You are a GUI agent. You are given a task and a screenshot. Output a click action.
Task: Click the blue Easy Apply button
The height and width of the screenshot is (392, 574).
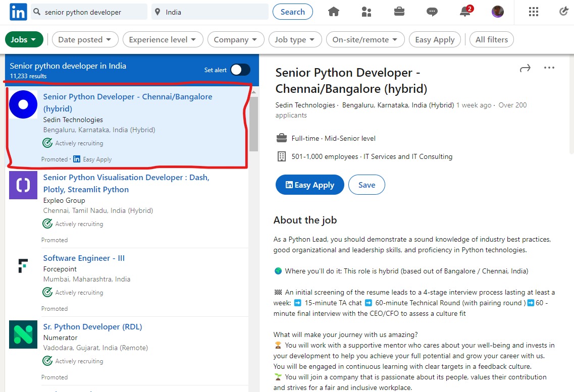click(309, 185)
